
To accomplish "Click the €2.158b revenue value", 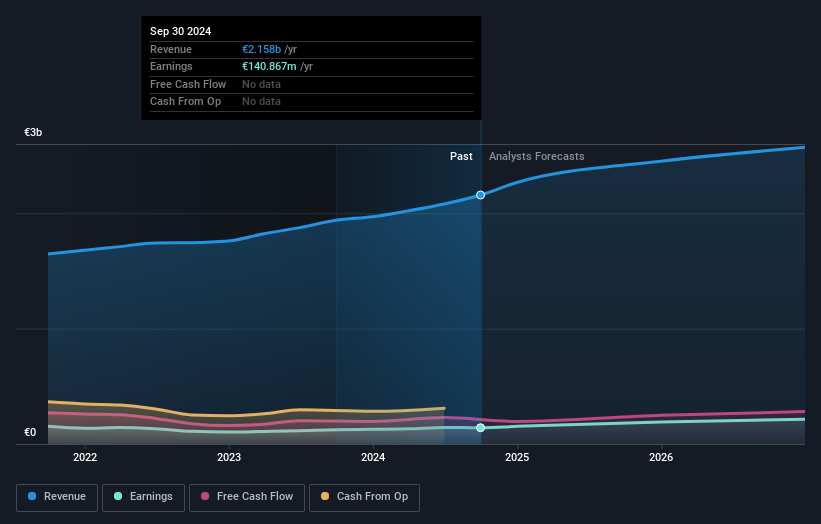I will pyautogui.click(x=261, y=49).
